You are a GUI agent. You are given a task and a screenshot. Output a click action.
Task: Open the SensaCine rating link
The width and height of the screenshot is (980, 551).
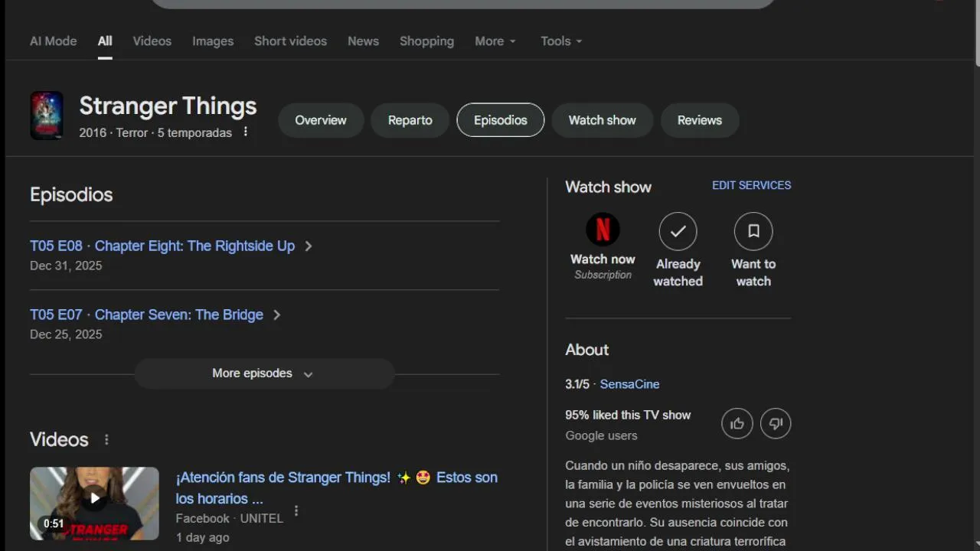(629, 384)
